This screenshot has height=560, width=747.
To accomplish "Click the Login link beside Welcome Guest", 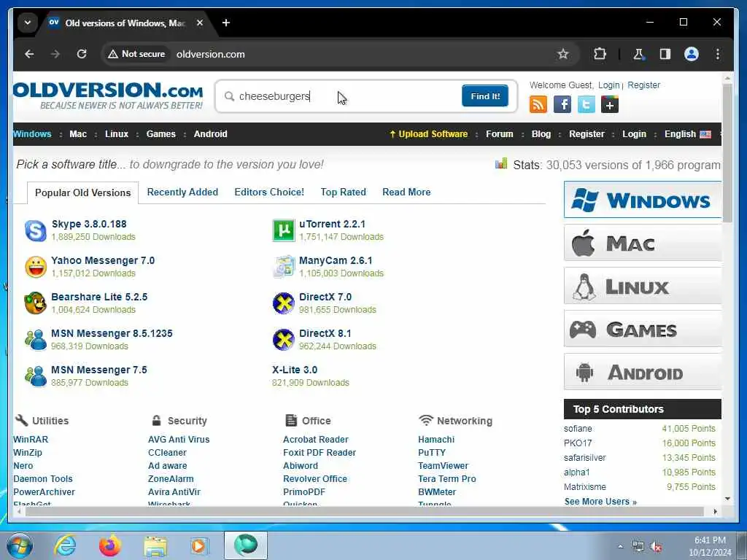I will [x=609, y=85].
